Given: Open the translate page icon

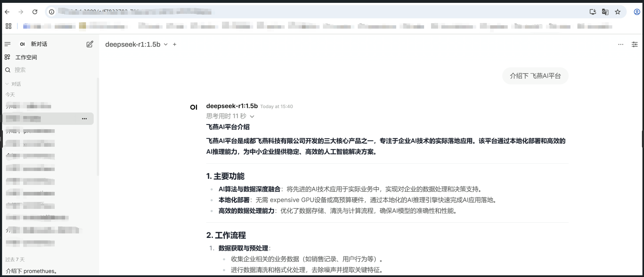Looking at the screenshot, I should click(x=605, y=12).
